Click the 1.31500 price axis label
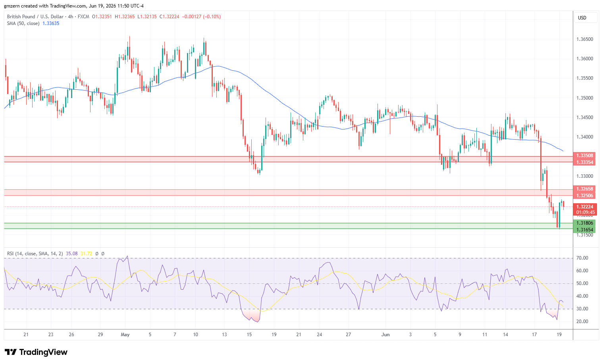603x364 pixels. coord(585,235)
